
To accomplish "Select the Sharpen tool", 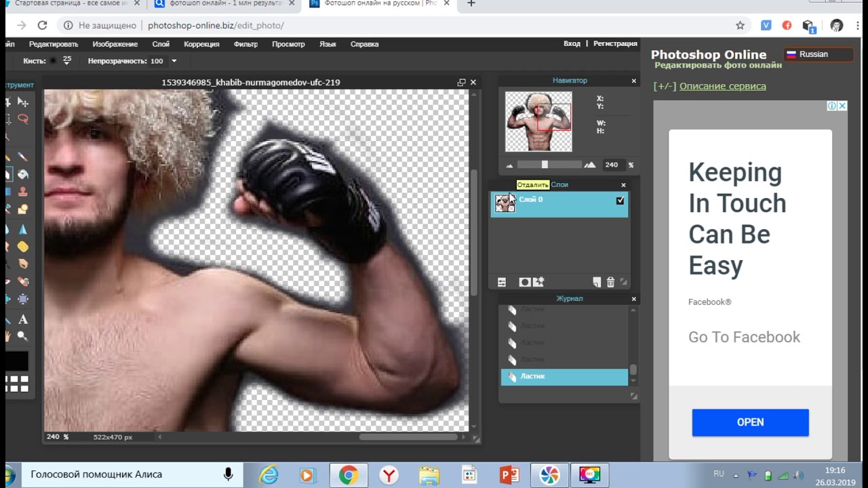I will click(22, 229).
